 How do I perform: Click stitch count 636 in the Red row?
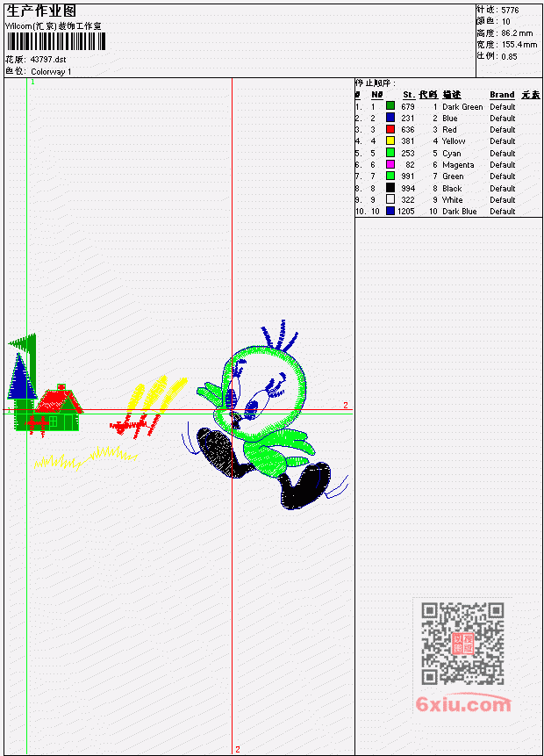tap(408, 130)
